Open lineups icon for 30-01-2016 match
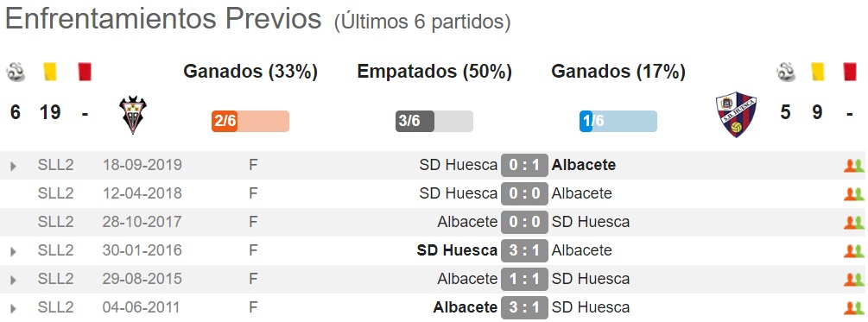This screenshot has width=868, height=322. (x=853, y=251)
